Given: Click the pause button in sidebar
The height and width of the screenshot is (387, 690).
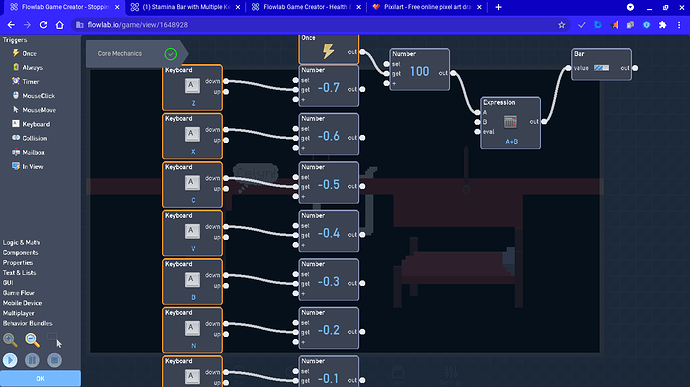Looking at the screenshot, I should point(32,360).
